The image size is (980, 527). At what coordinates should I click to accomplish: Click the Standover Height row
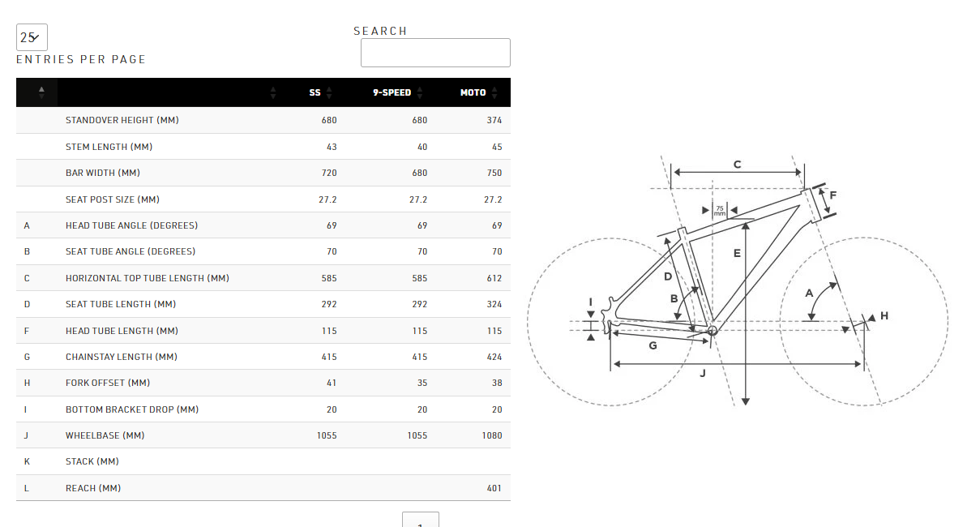click(263, 120)
